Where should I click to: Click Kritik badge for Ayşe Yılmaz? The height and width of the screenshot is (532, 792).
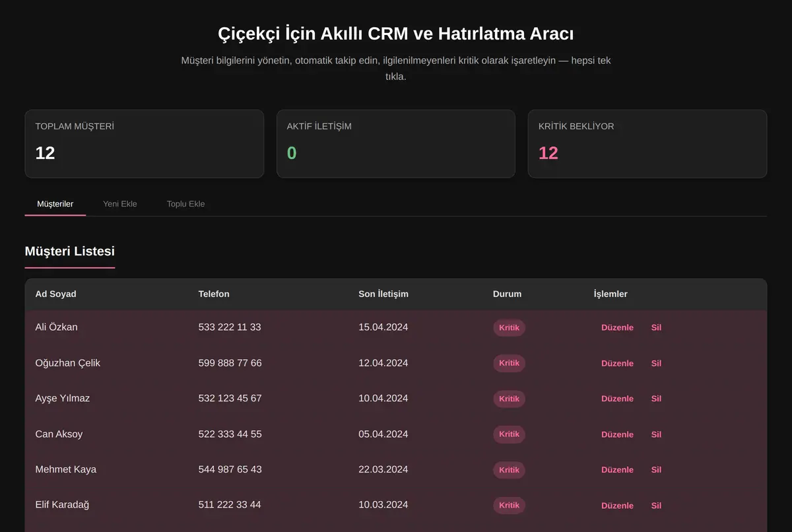[x=509, y=399]
